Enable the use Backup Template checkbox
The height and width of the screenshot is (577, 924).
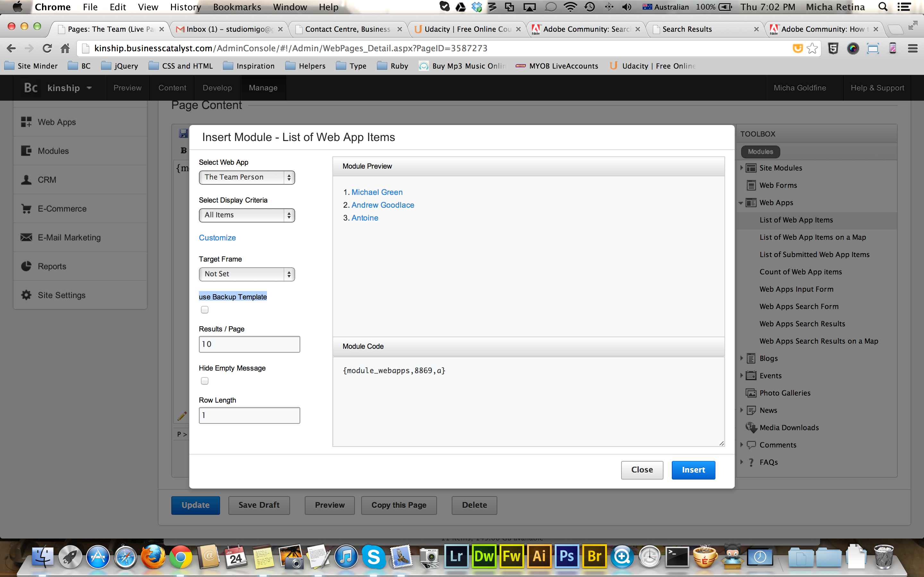click(x=205, y=310)
